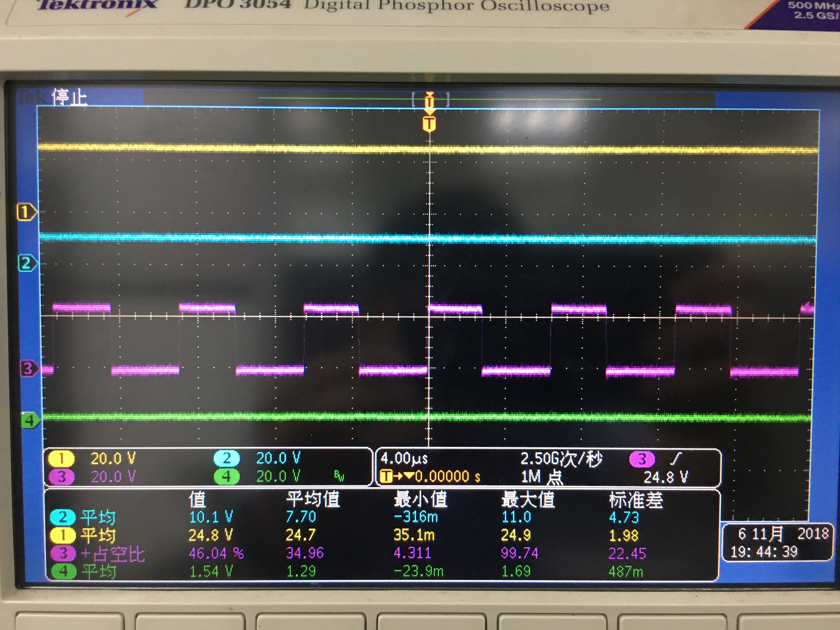The width and height of the screenshot is (840, 630).
Task: Click the 24.8 V trigger level readout
Action: click(x=666, y=477)
